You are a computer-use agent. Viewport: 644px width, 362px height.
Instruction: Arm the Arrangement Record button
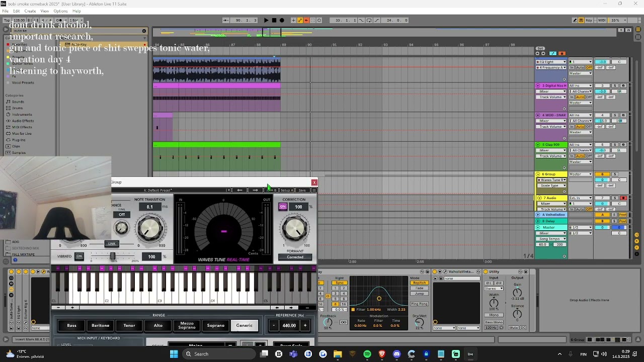point(282,20)
